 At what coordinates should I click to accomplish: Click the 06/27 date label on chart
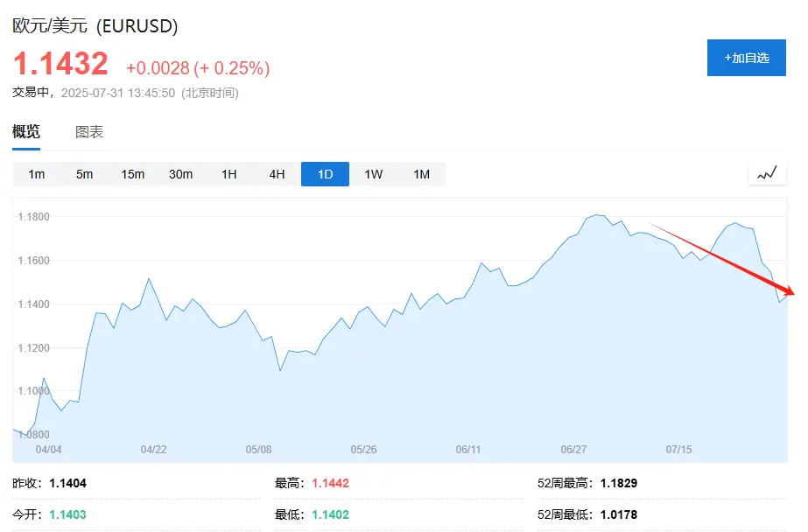(573, 450)
